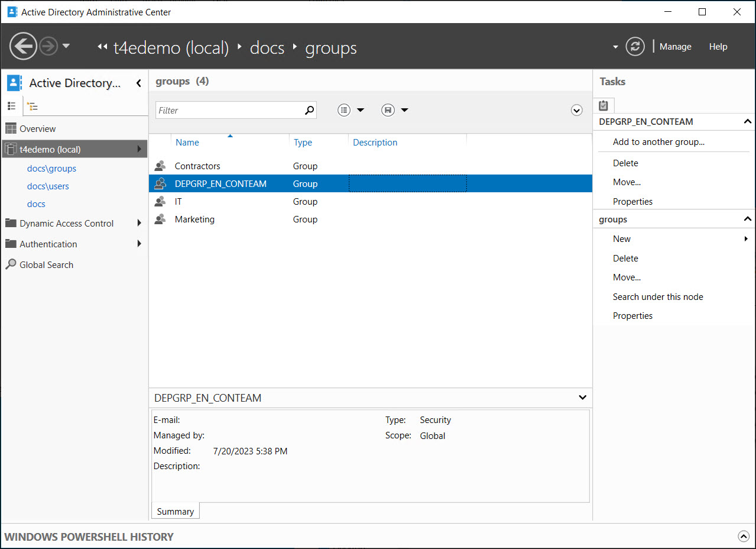Switch to tree view icon in navigation pane
The width and height of the screenshot is (756, 549).
pyautogui.click(x=33, y=106)
